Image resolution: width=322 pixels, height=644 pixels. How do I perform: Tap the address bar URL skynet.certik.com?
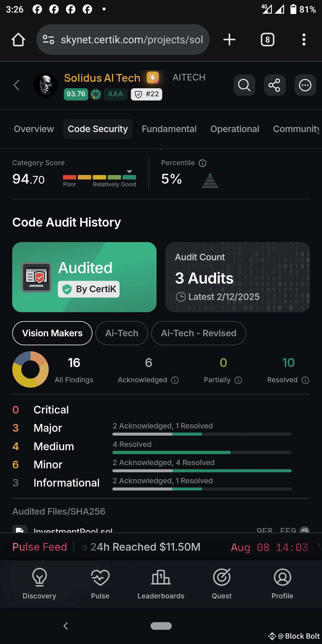tap(132, 40)
